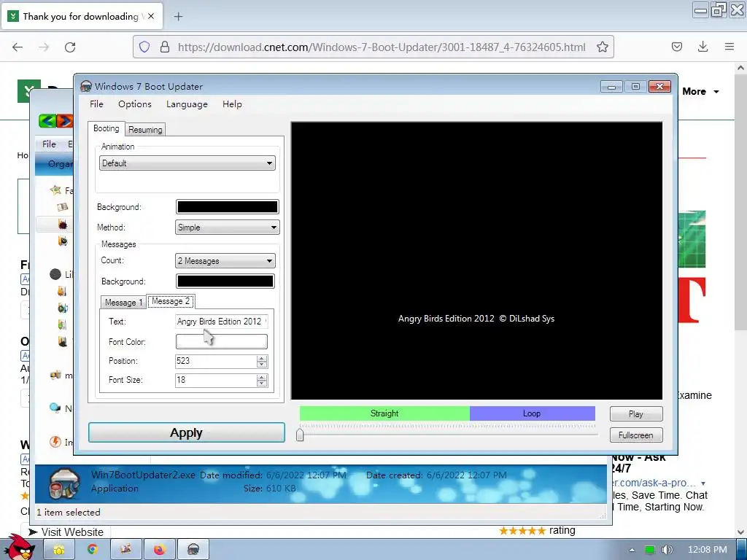Open the Firefox hamburger menu
Viewport: 747px width, 560px height.
[729, 47]
